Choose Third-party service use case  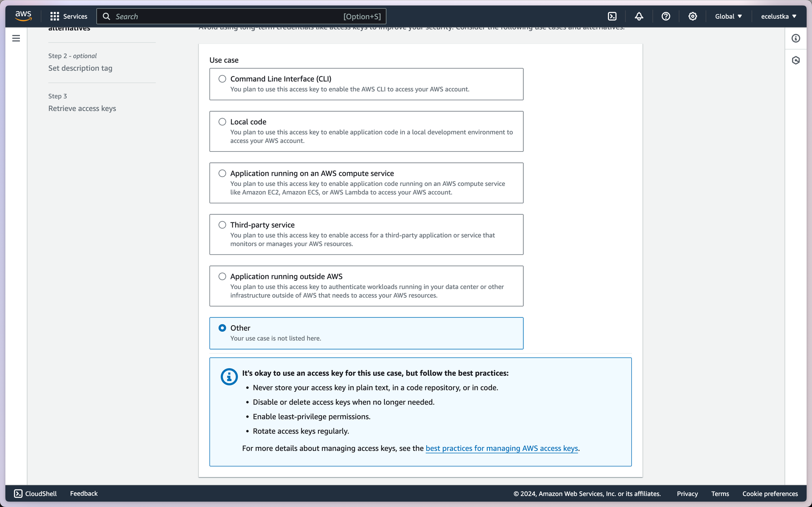click(222, 225)
